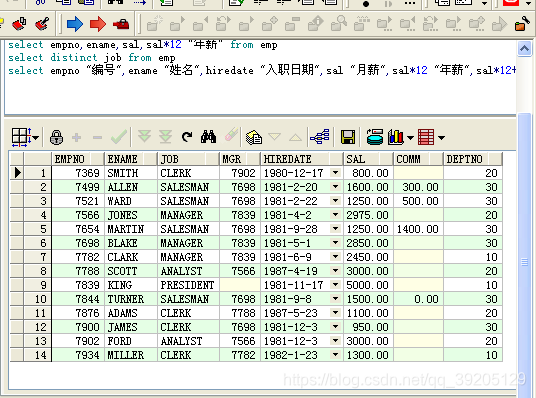Screen dimensions: 536x398
Task: Click the single record view icon
Action: coord(254,137)
